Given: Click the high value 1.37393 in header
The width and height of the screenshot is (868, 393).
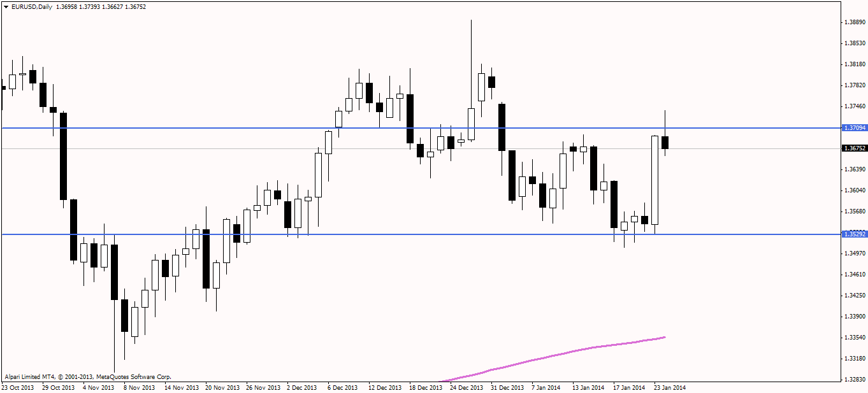Looking at the screenshot, I should click(x=90, y=6).
